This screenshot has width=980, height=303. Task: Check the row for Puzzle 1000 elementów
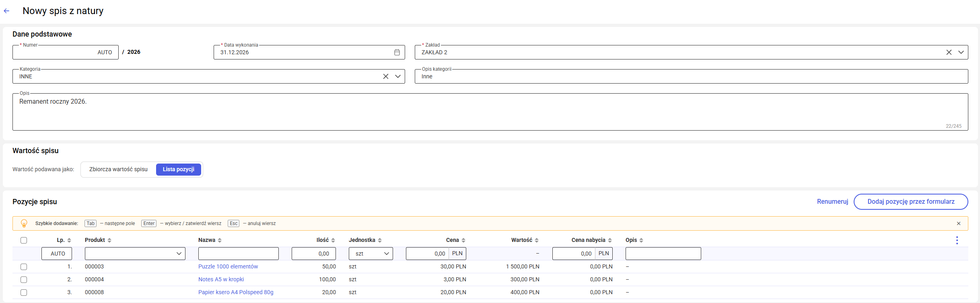[x=24, y=267]
